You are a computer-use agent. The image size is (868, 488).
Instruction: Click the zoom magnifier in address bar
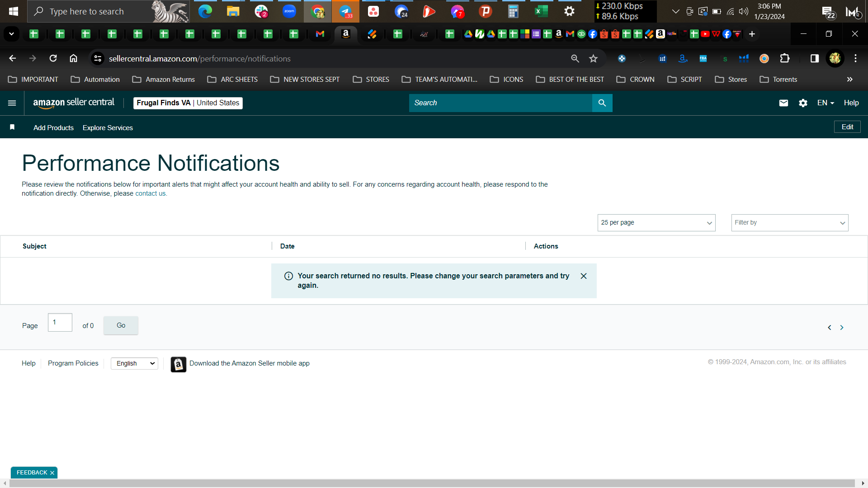click(x=575, y=58)
